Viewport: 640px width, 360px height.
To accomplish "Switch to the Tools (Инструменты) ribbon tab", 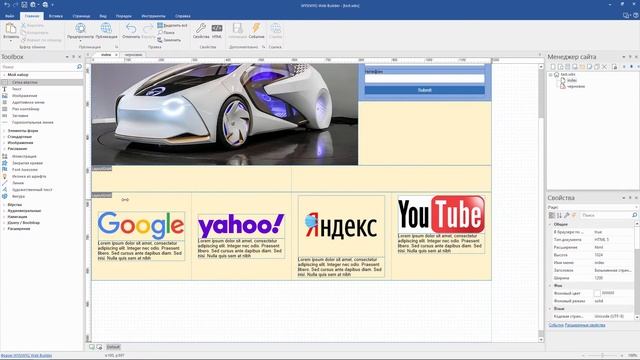I will click(153, 16).
